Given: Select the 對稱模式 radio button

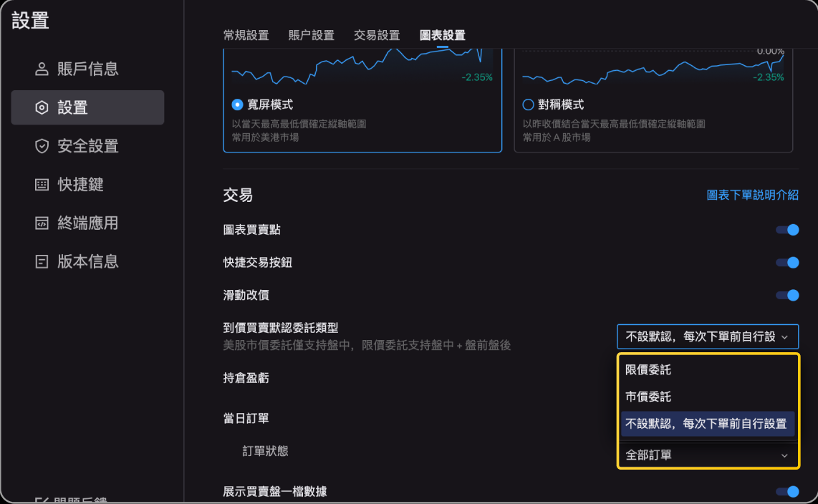Looking at the screenshot, I should coord(529,105).
